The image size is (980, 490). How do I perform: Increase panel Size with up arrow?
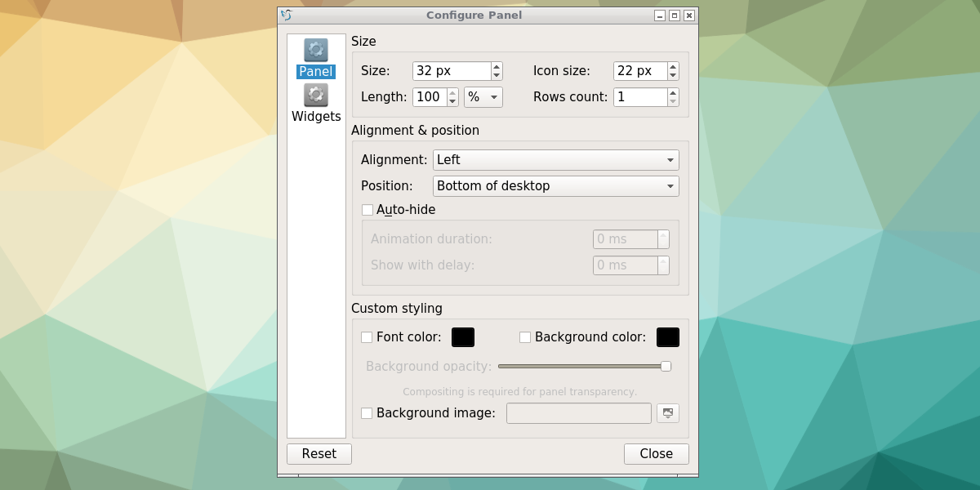497,67
